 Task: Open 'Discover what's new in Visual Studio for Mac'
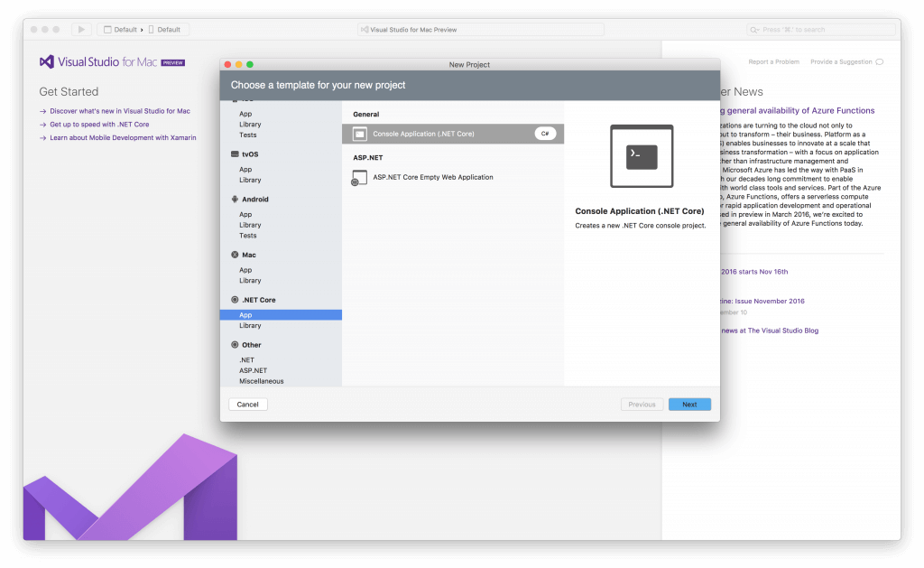tap(120, 111)
